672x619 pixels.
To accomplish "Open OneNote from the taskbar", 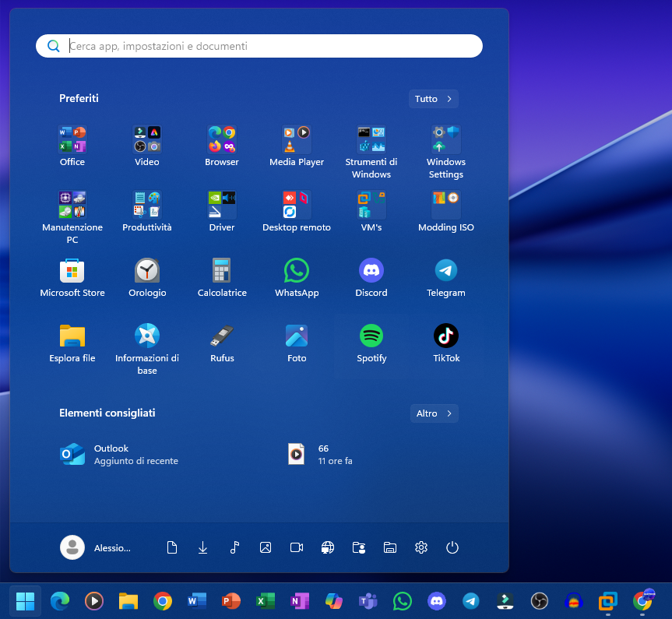I will click(300, 601).
